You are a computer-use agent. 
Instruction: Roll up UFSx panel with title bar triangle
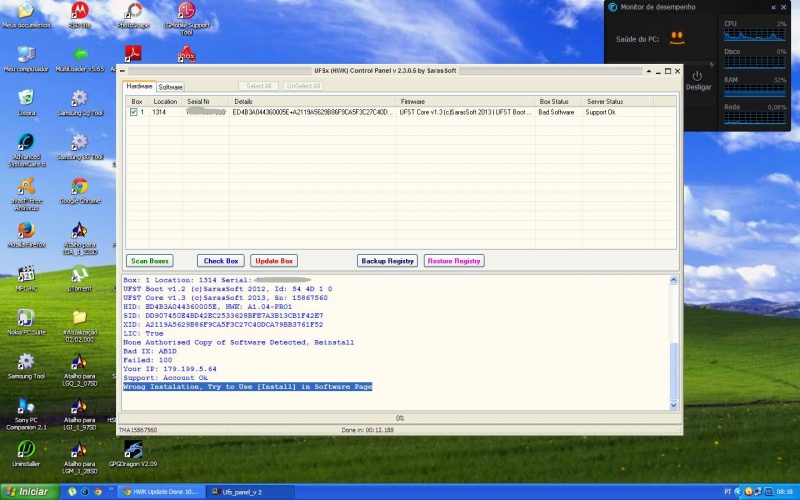tap(649, 71)
